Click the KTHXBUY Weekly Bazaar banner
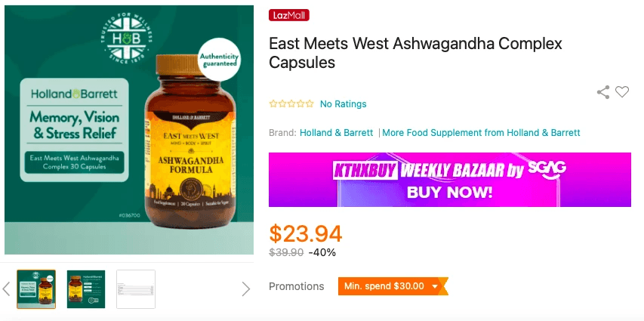 (450, 180)
